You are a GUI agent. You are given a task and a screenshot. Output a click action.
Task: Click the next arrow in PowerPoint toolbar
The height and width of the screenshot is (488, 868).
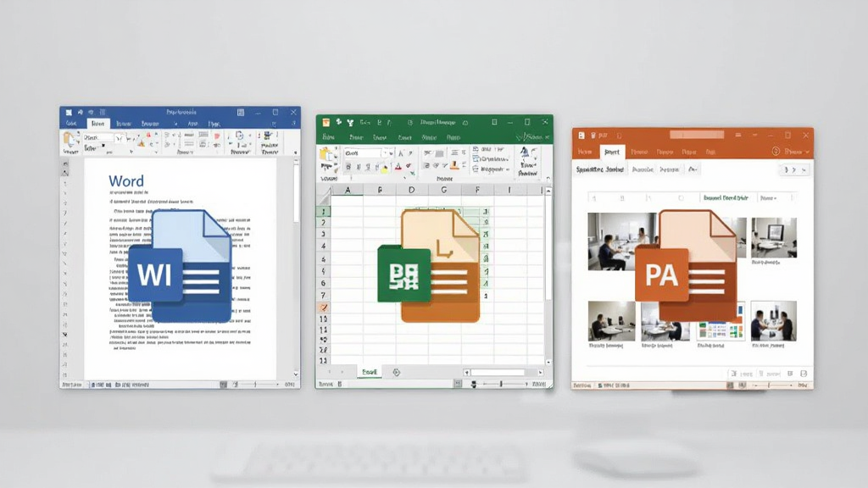pyautogui.click(x=794, y=169)
